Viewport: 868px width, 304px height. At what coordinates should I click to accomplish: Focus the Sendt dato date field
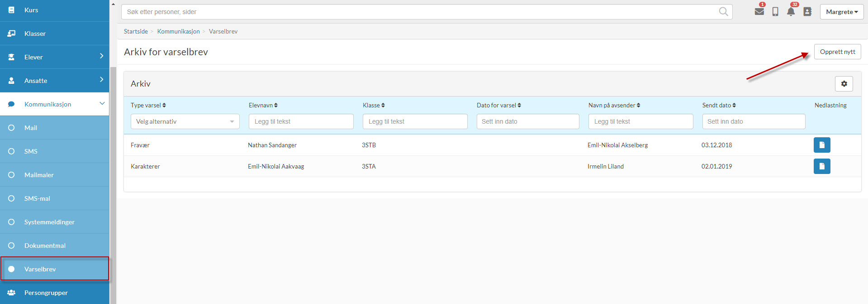pos(754,121)
